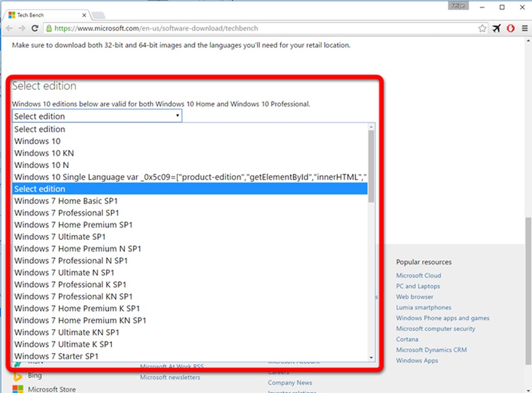532x393 pixels.
Task: Pick Windows 7 Ultimate N SP1
Action: click(x=190, y=273)
